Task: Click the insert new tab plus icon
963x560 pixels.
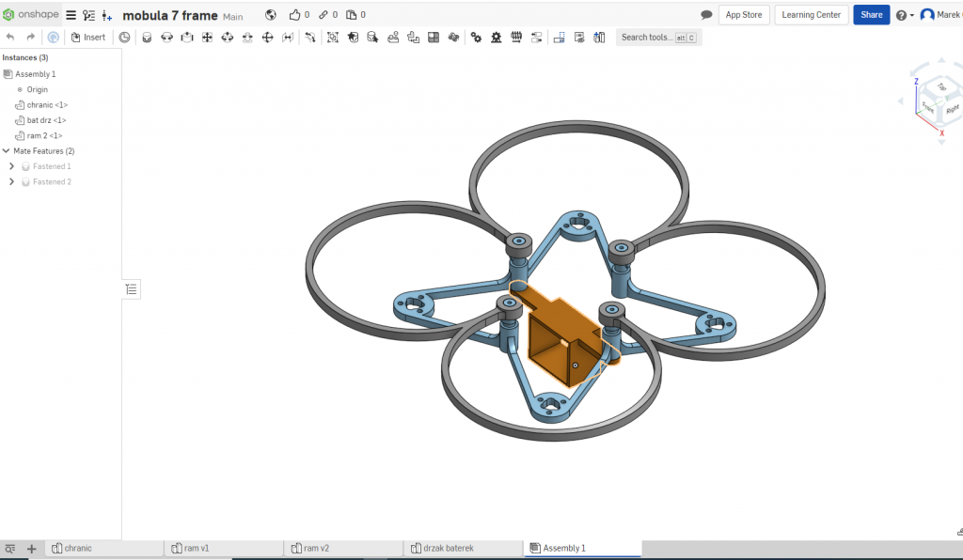Action: pos(31,549)
